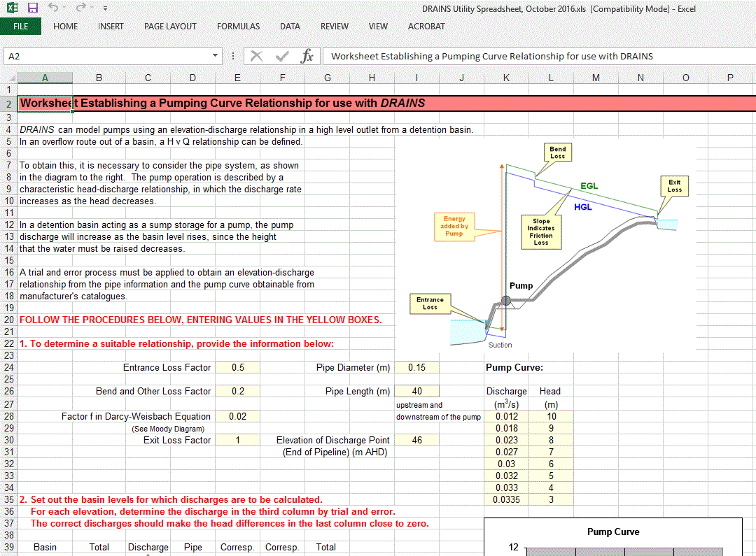This screenshot has height=556, width=756.
Task: Click the 'Pump Curve:' heading cell
Action: click(514, 368)
